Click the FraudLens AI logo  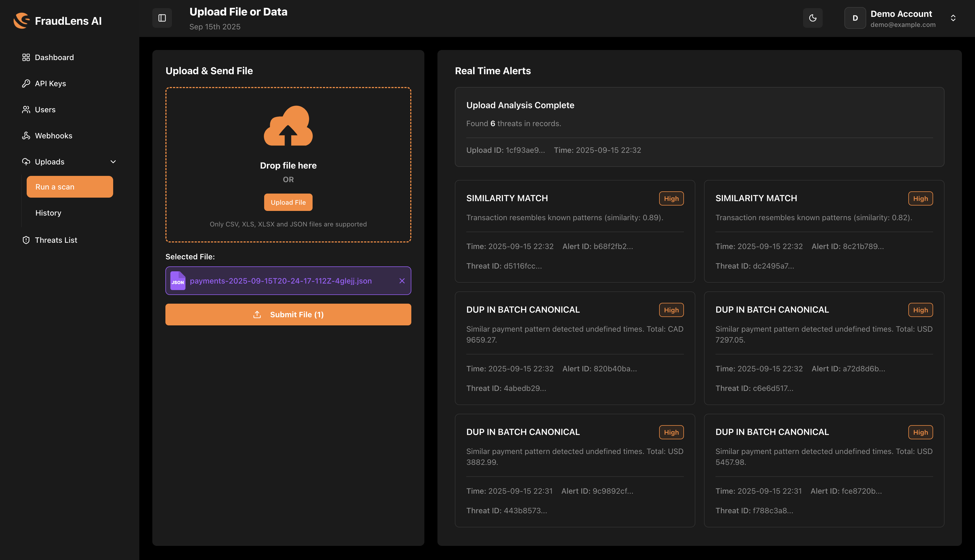pos(58,20)
